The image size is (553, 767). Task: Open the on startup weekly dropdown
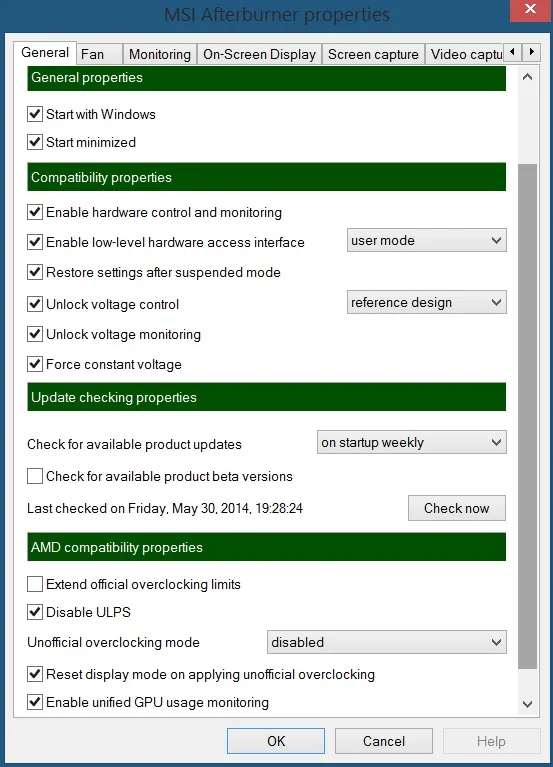[x=412, y=442]
